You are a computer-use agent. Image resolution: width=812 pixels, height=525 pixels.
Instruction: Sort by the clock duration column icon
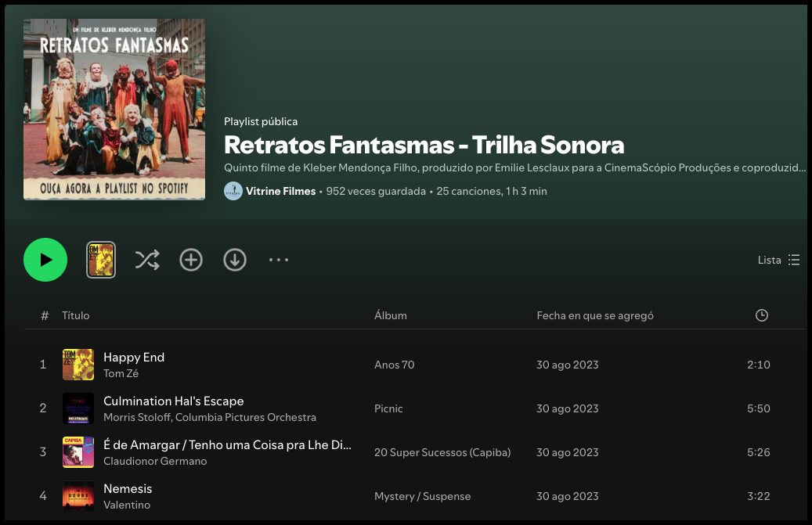(x=762, y=315)
